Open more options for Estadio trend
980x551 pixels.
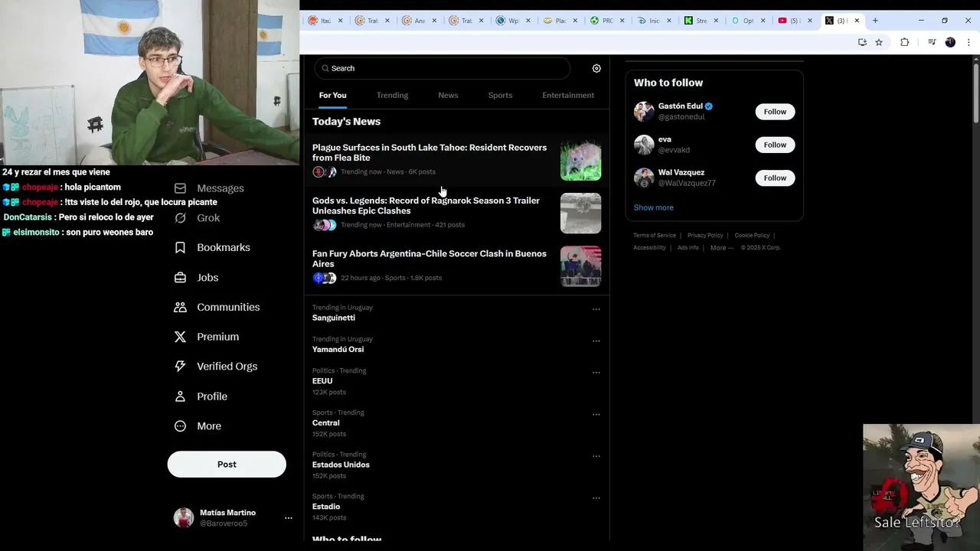tap(596, 498)
